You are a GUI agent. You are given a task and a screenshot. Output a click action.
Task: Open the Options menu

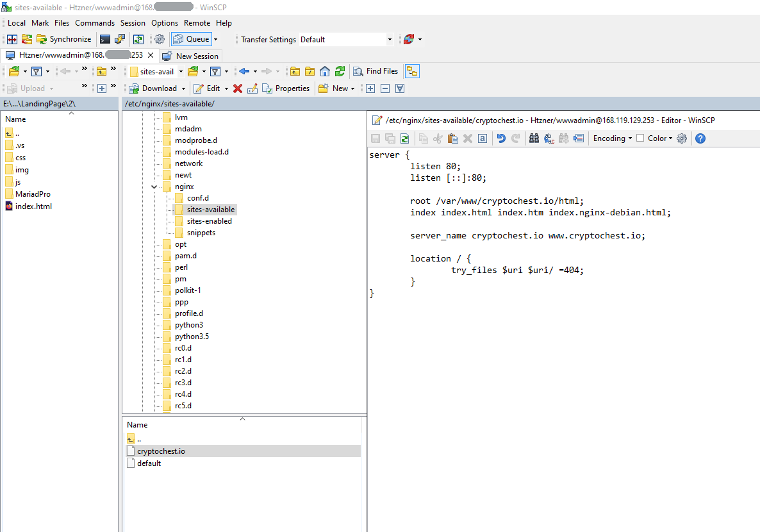tap(165, 23)
